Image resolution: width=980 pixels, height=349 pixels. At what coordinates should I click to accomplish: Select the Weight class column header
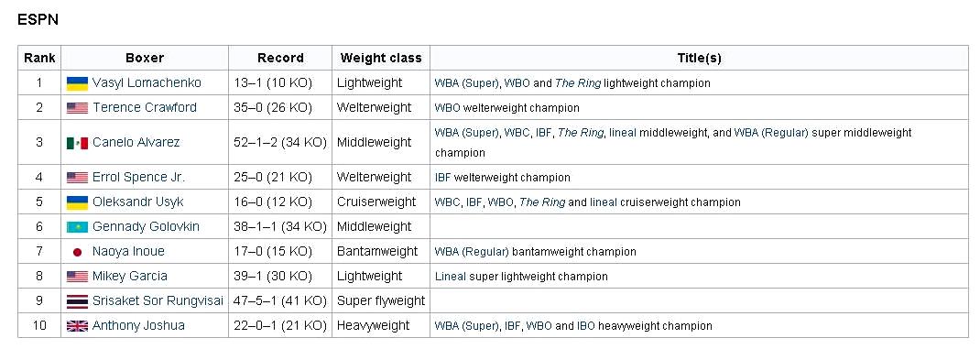point(381,59)
